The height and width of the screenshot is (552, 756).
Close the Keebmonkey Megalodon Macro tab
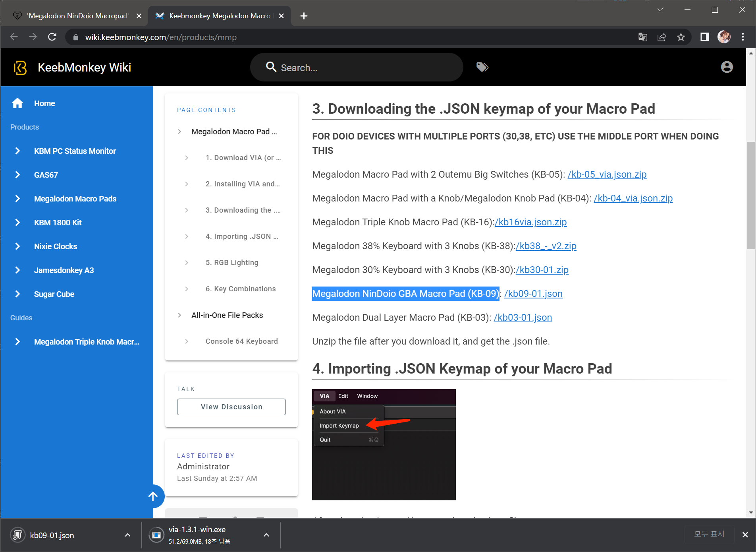[x=281, y=16]
